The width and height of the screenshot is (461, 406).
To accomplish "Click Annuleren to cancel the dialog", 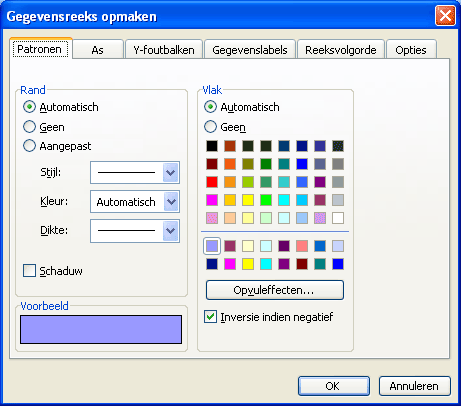I will click(414, 386).
